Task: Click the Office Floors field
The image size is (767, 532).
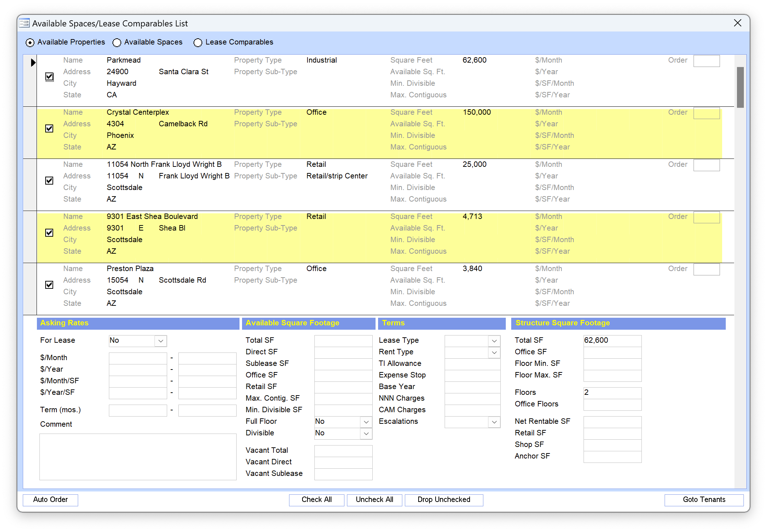Action: tap(613, 404)
